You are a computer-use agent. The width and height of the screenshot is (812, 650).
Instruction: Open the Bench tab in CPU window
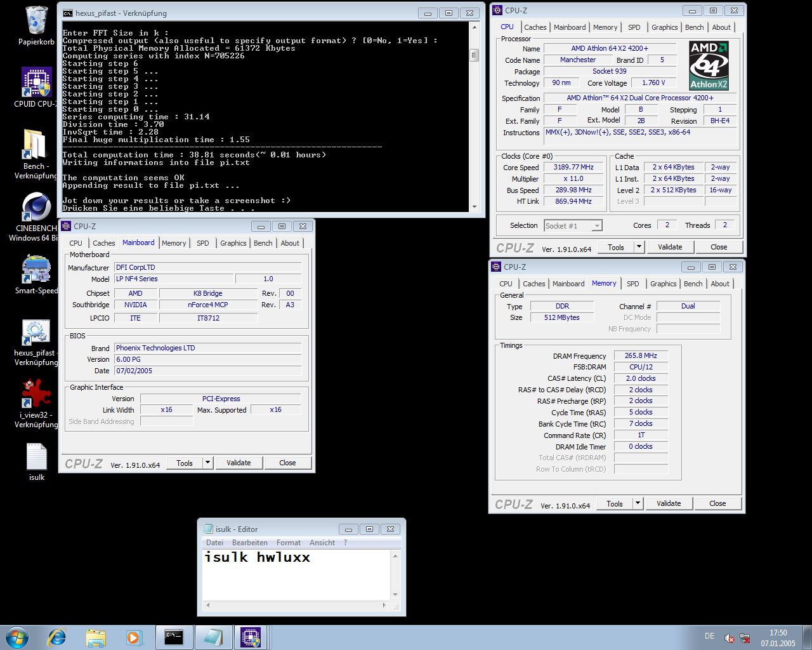coord(694,27)
